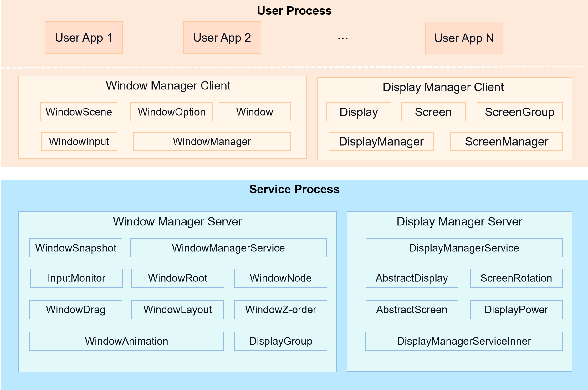Click the InputMonitor component
This screenshot has height=390, width=588.
pos(76,278)
